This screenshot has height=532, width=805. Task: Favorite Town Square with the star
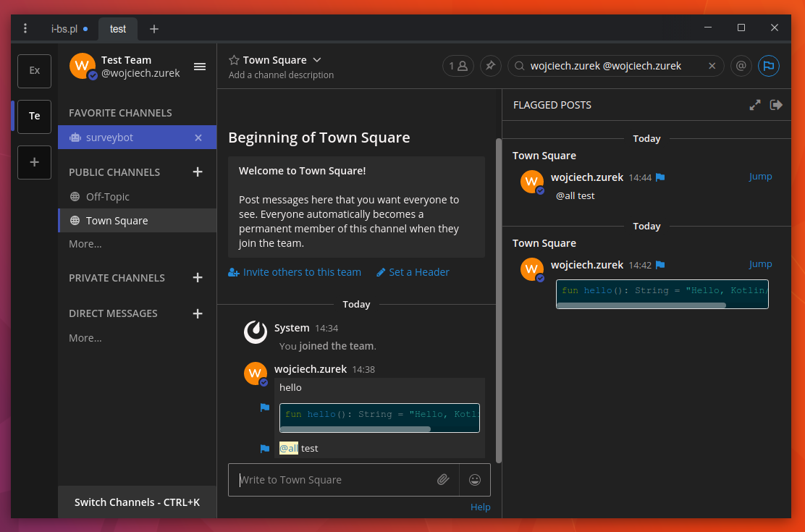coord(234,60)
